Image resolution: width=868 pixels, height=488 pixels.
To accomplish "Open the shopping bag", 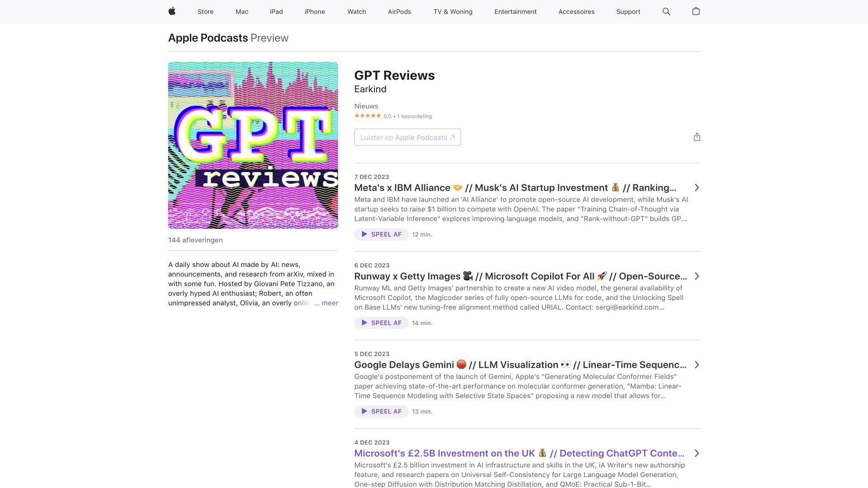I will [x=695, y=11].
